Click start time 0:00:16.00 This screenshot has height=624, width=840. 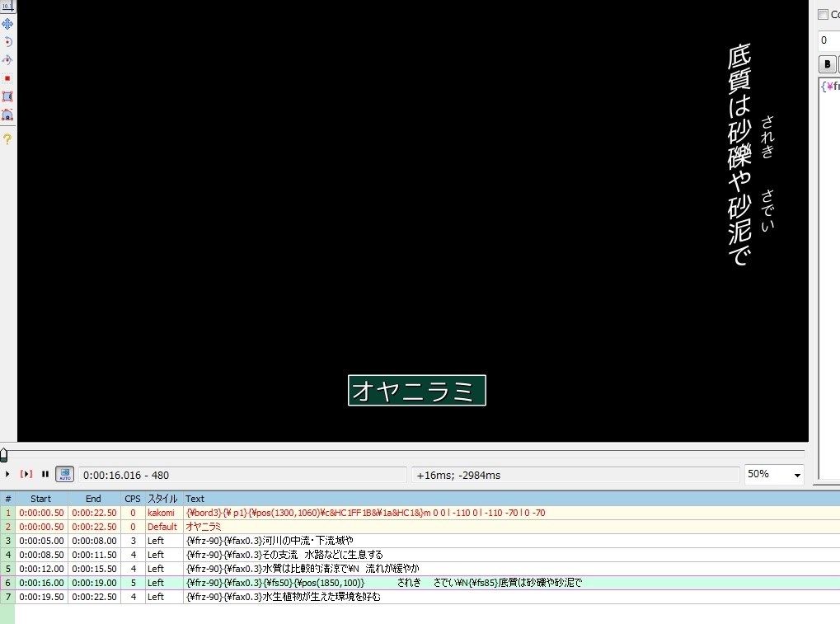[41, 582]
